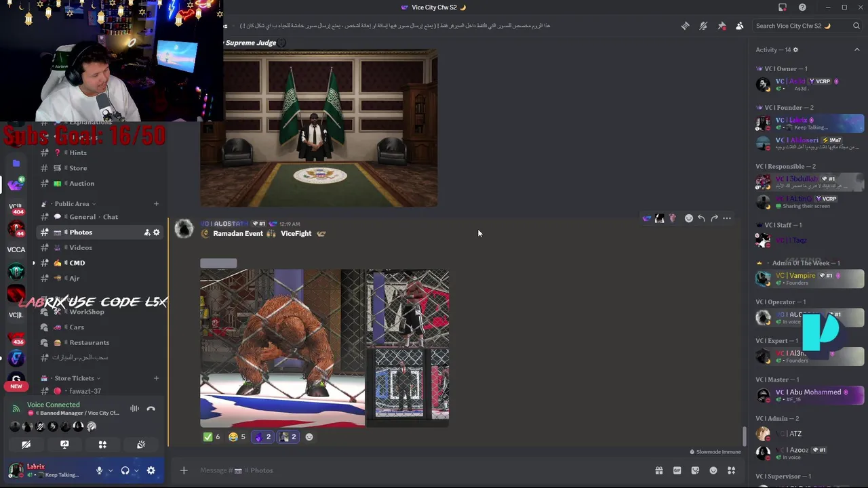Reply to the VCI ALOSTATH message
Image resolution: width=868 pixels, height=488 pixels.
coord(701,218)
